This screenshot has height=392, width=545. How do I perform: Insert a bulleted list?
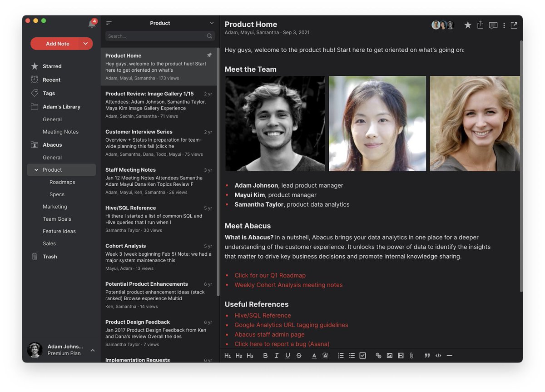point(352,356)
